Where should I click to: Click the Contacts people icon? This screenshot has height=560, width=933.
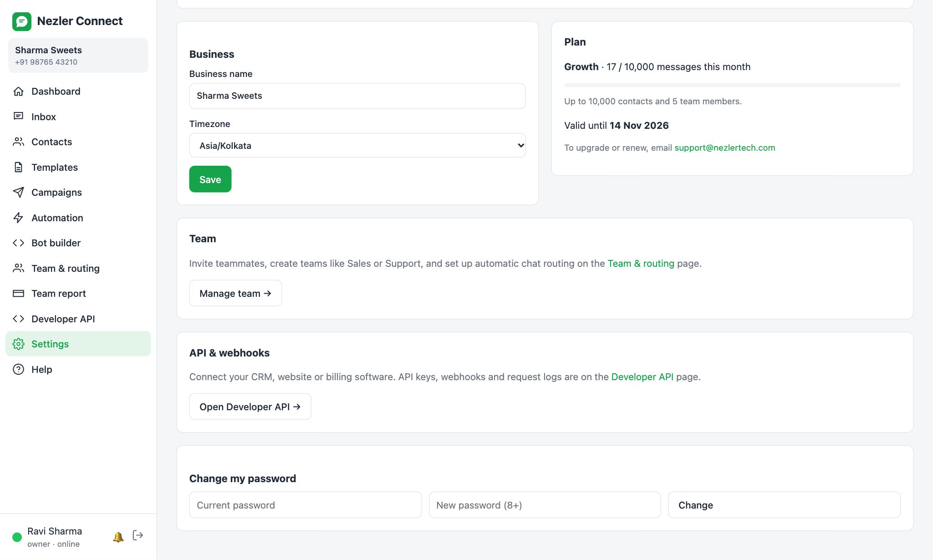pyautogui.click(x=18, y=142)
